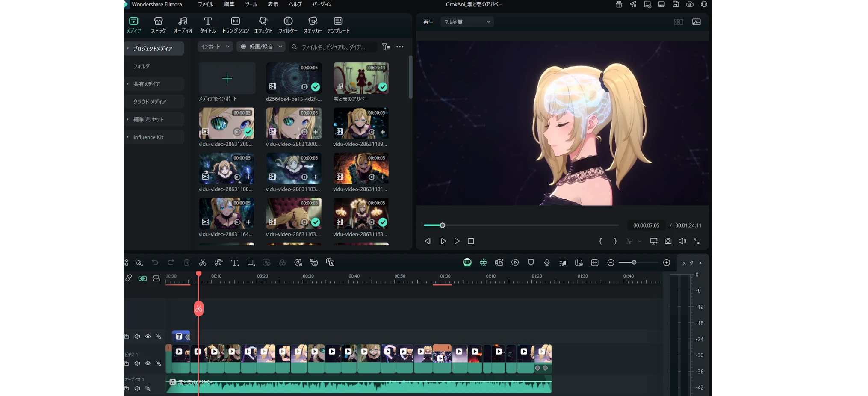Open the バージョン menu
The width and height of the screenshot is (868, 396).
pyautogui.click(x=322, y=4)
